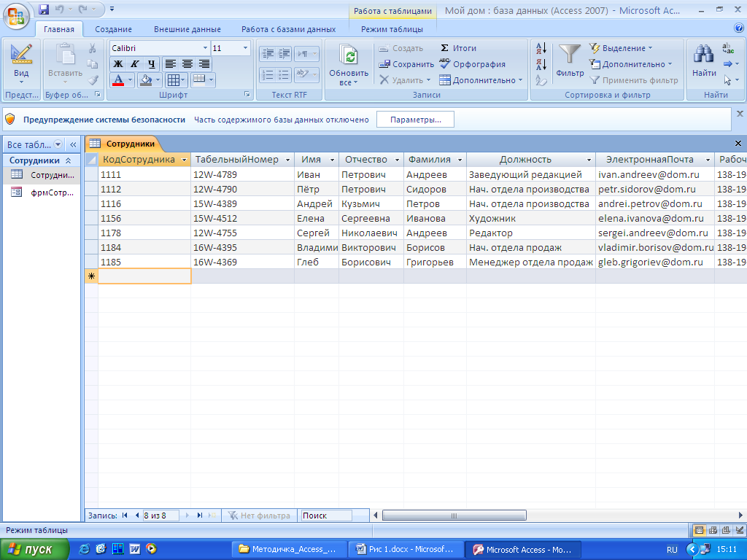The image size is (747, 560).
Task: Click email vladimir.borisov@dom.ru cell
Action: [655, 247]
